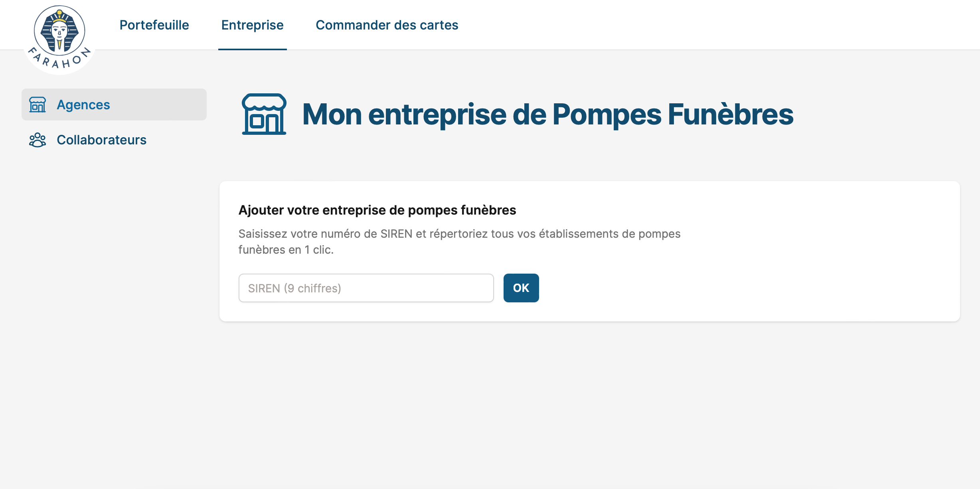Click the Farahon pharaoh logo illustration
980x489 pixels.
click(x=59, y=31)
